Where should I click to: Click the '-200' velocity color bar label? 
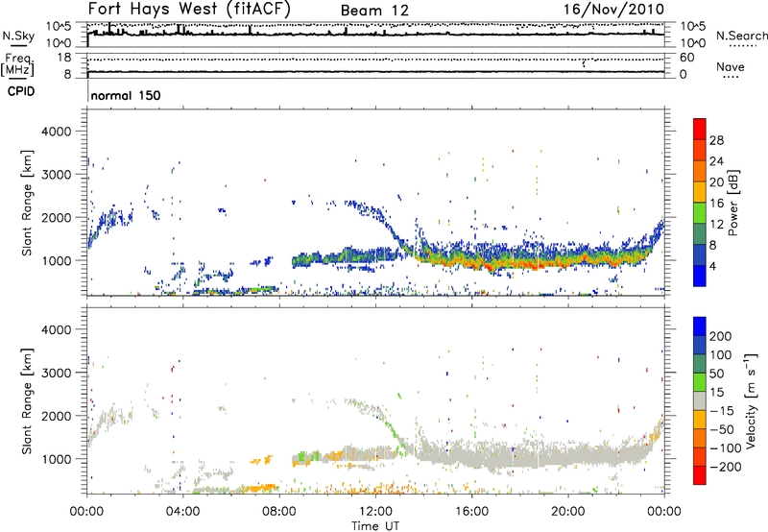[726, 467]
